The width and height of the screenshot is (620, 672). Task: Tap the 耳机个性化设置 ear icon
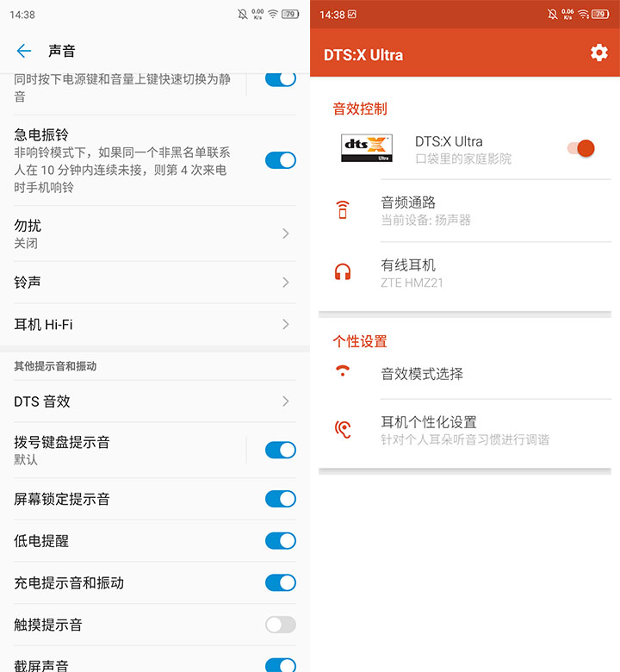tap(343, 429)
